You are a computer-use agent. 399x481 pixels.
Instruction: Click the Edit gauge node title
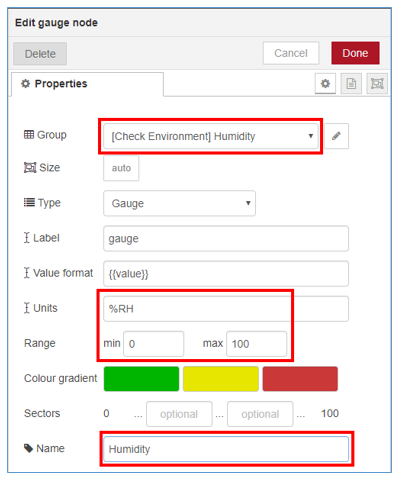[x=56, y=23]
